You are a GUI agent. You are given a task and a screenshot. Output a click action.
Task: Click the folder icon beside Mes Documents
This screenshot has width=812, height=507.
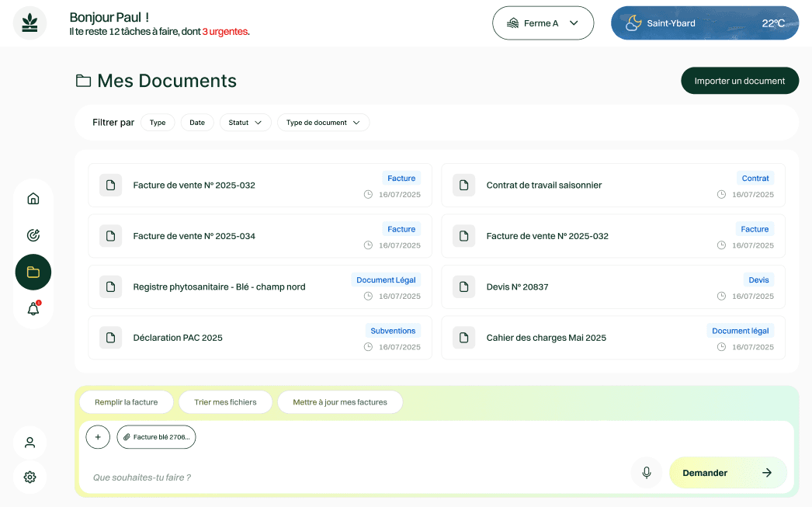coord(83,81)
